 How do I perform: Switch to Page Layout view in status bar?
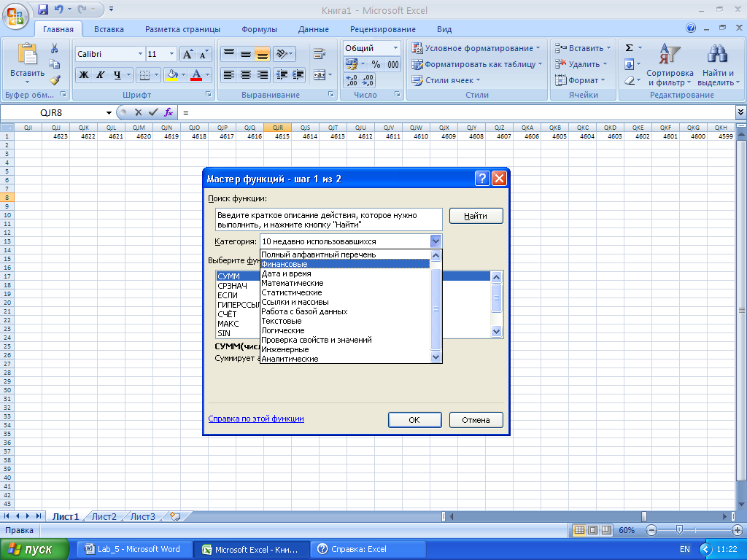click(x=592, y=530)
